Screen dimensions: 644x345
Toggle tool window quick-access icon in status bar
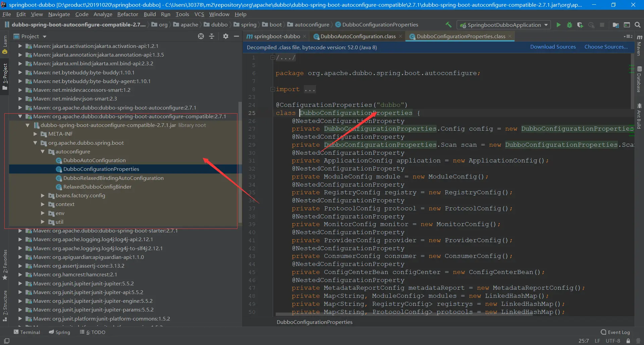tap(7, 341)
